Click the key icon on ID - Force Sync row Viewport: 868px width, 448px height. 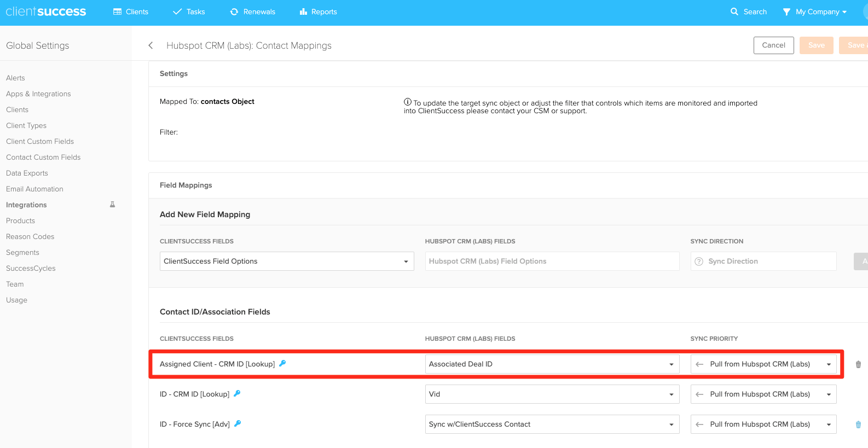click(x=238, y=423)
